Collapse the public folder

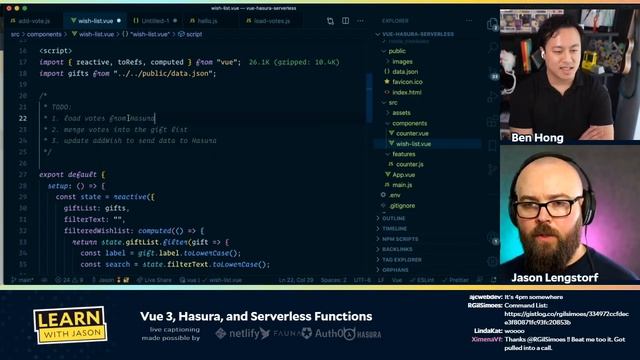click(397, 51)
